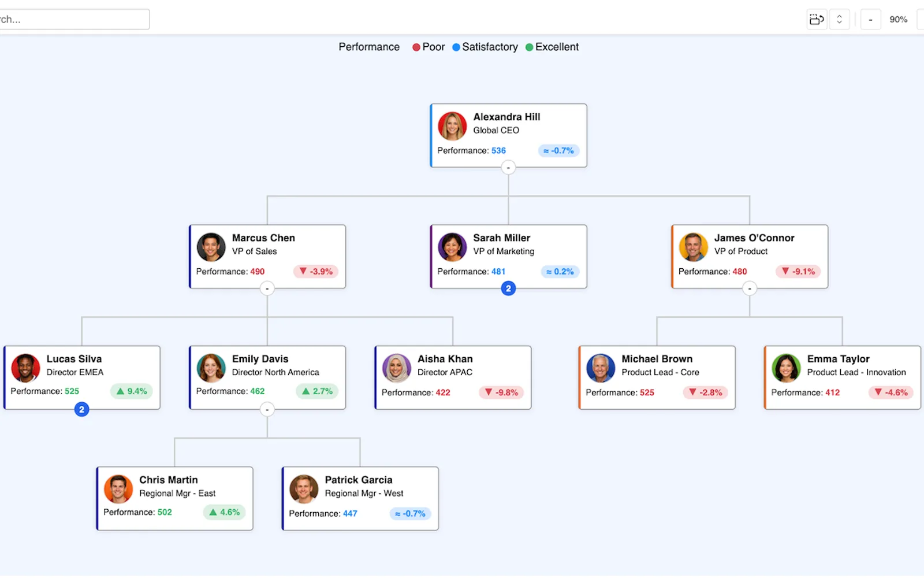
Task: Click Sarah Miller's 0.2% trend badge
Action: (560, 272)
